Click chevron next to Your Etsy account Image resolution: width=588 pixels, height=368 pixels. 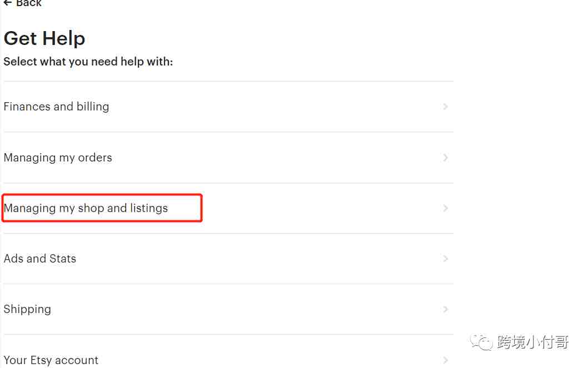coord(445,360)
